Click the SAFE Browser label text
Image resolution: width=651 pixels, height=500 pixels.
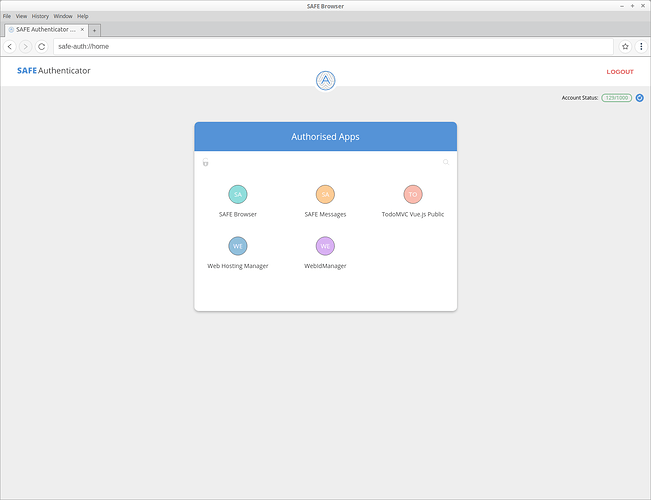238,214
